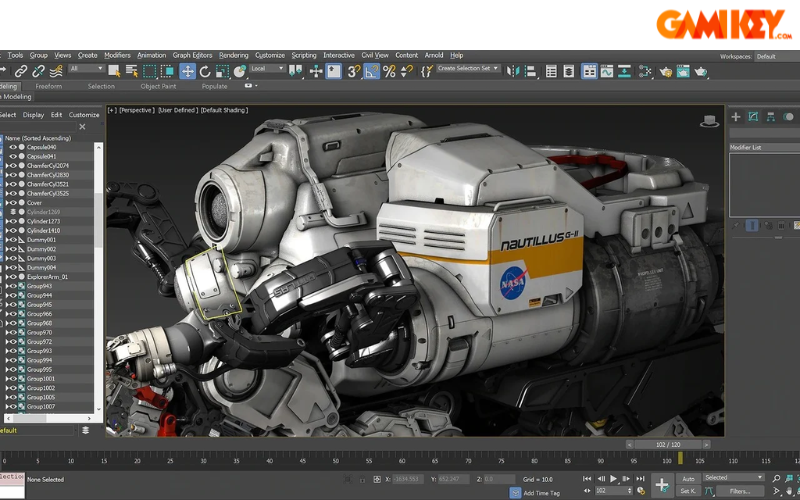Open the [Default Shading] viewport label menu
800x500 pixels.
(224, 110)
